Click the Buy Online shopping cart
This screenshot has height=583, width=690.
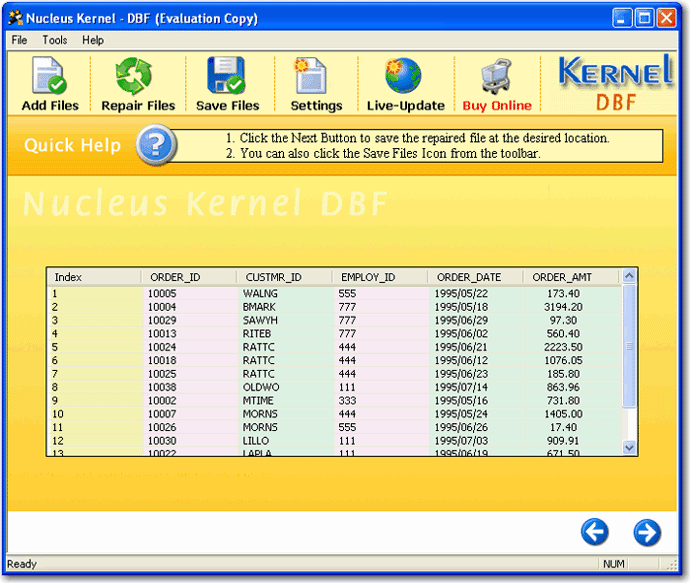click(x=497, y=83)
